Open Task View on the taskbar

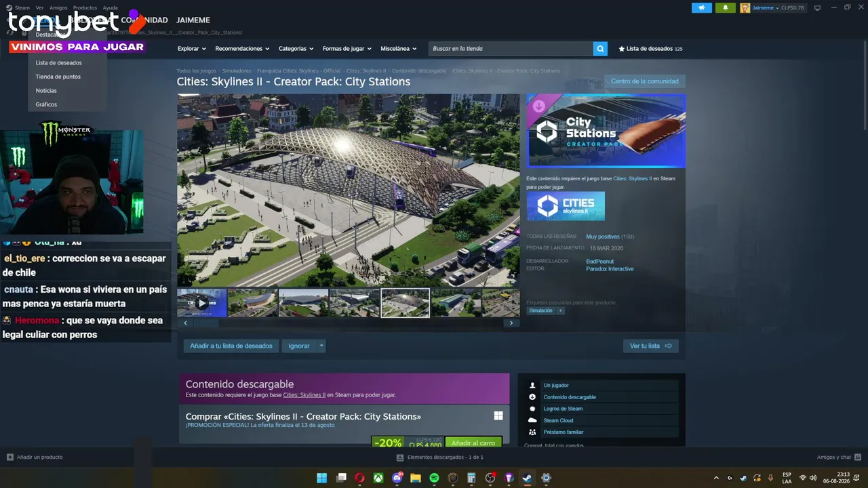(x=341, y=478)
